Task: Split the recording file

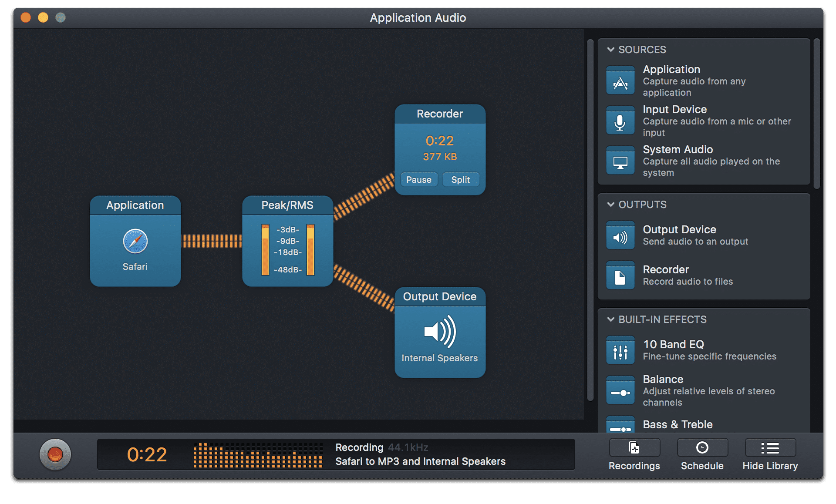Action: coord(460,180)
